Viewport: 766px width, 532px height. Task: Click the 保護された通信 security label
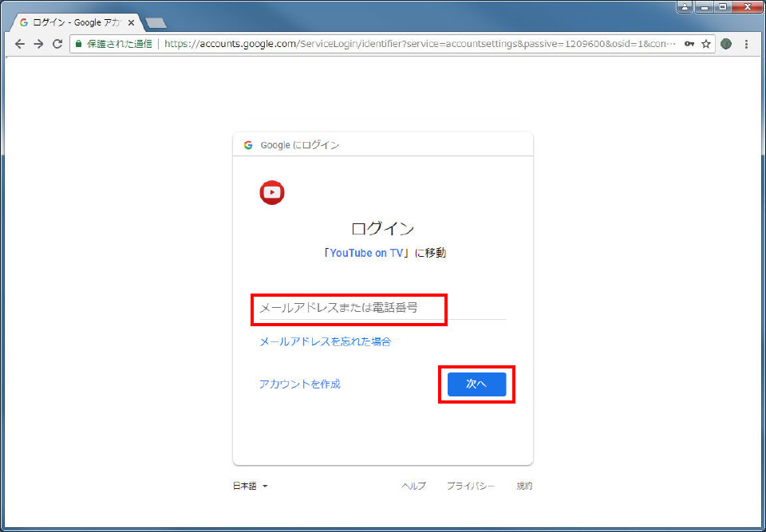(120, 44)
